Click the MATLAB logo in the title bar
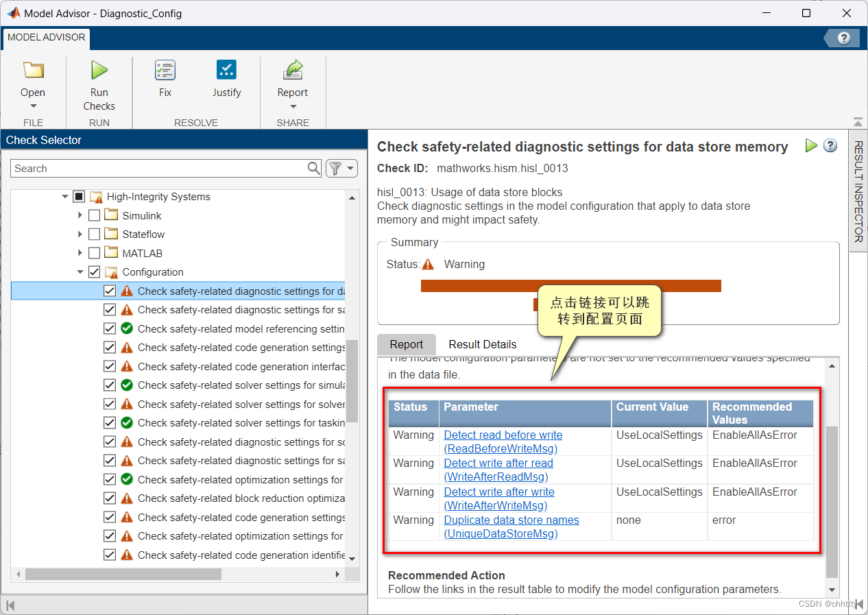Image resolution: width=868 pixels, height=615 pixels. pos(12,13)
